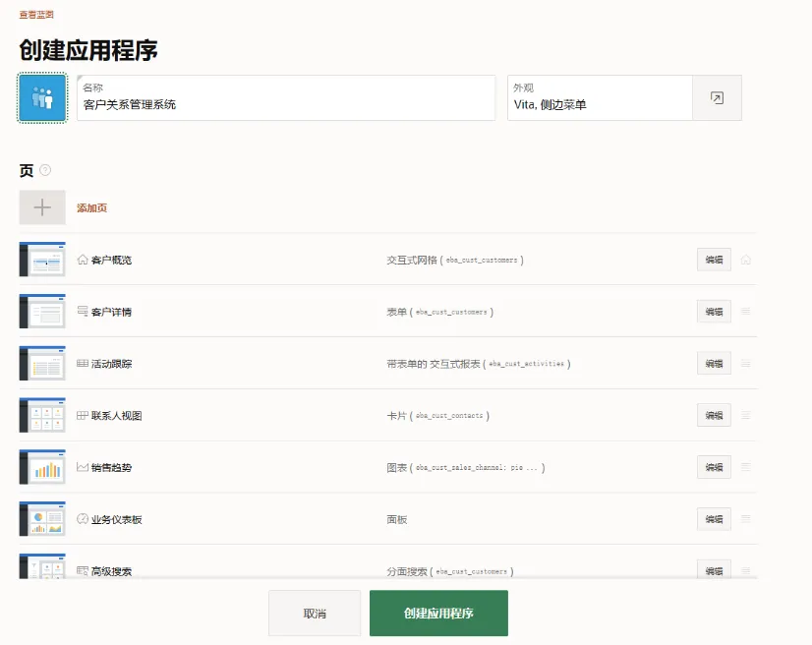The width and height of the screenshot is (812, 645).
Task: Select the 联系人视图 page name
Action: pyautogui.click(x=117, y=416)
